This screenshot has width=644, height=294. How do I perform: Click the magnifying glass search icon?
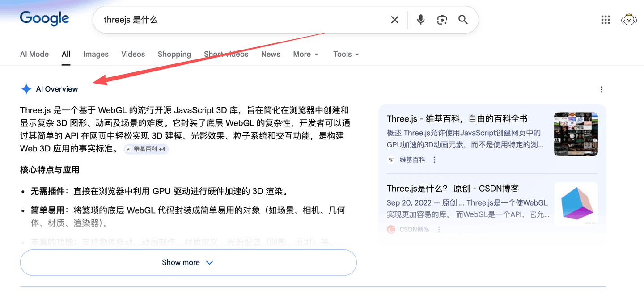point(463,20)
